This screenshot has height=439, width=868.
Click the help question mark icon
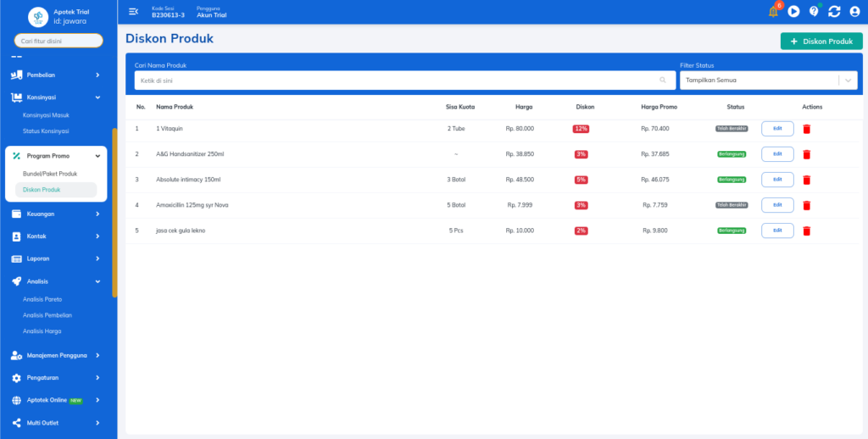[814, 12]
